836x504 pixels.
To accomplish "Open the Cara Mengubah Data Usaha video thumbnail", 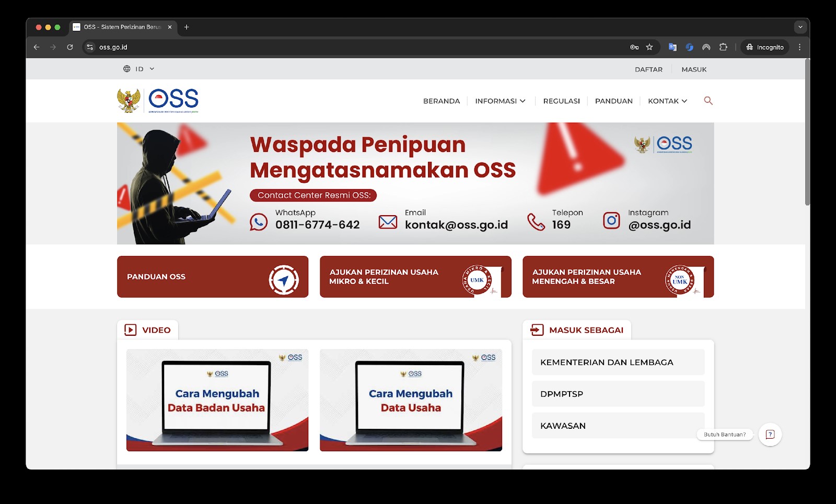I will (411, 400).
